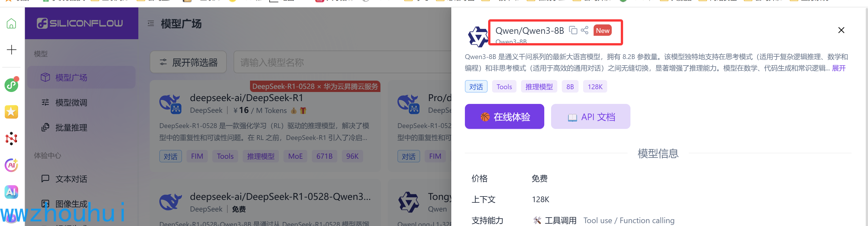The image size is (868, 226).
Task: Open 批量推理 in the sidebar
Action: [81, 127]
